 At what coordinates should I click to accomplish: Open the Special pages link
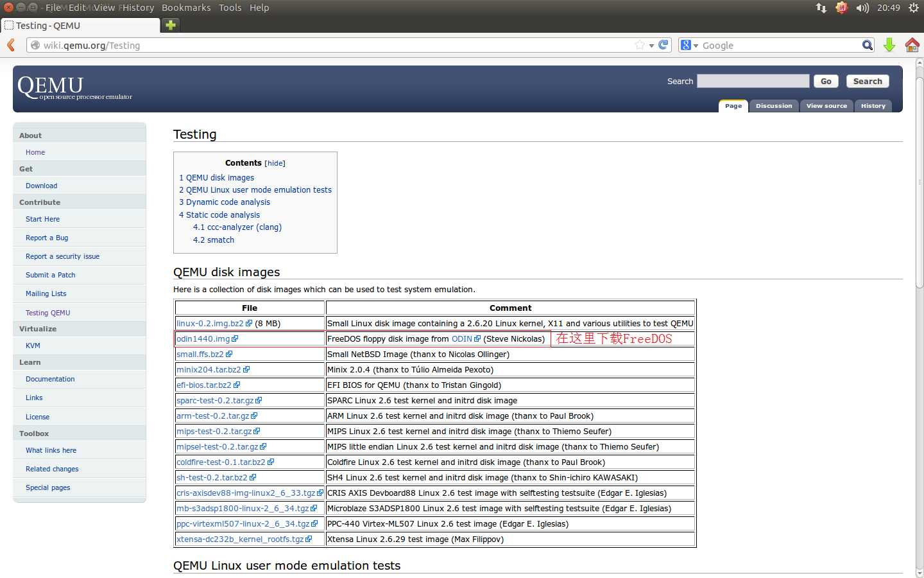pos(47,487)
